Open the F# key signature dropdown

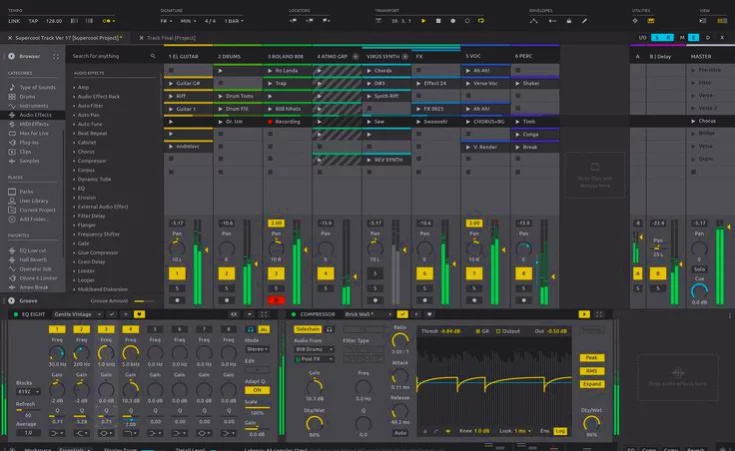(166, 21)
